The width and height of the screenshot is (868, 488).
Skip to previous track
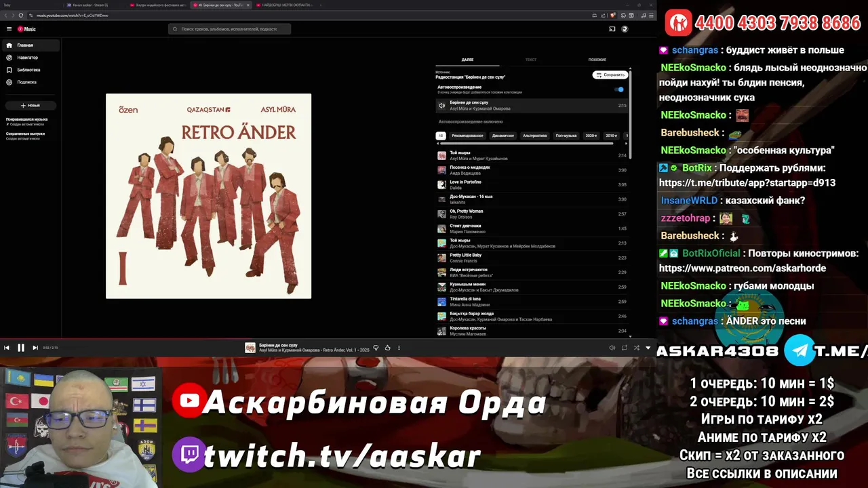point(7,348)
